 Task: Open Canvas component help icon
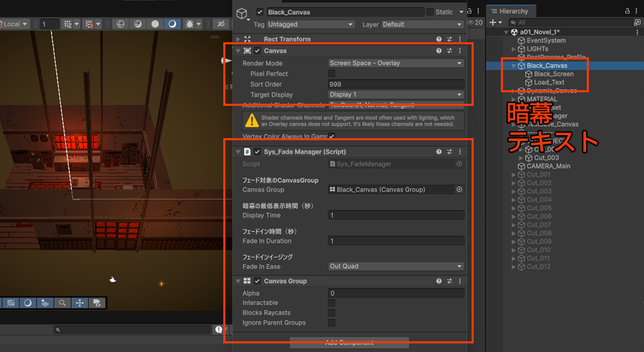point(439,51)
